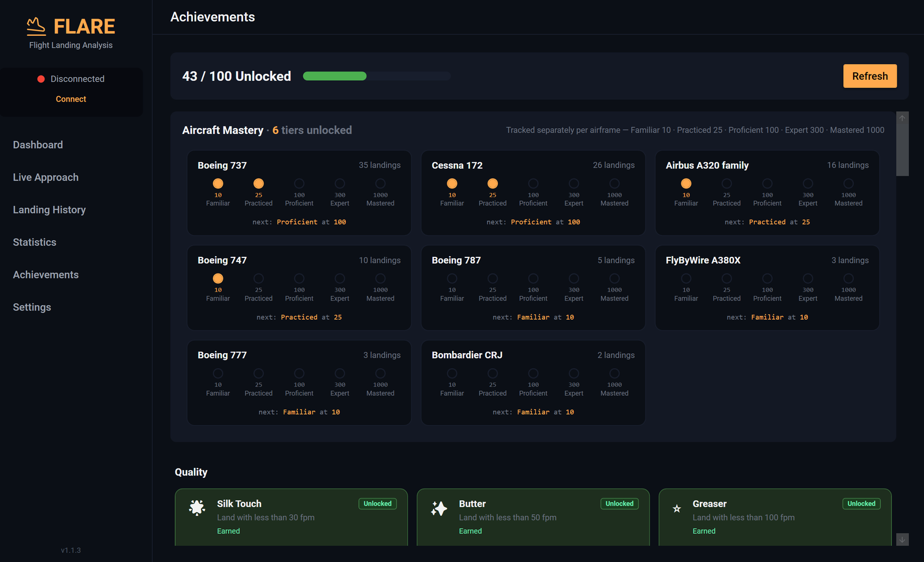Click 'Land with less than 50 fpm'
924x562 pixels.
pyautogui.click(x=508, y=518)
